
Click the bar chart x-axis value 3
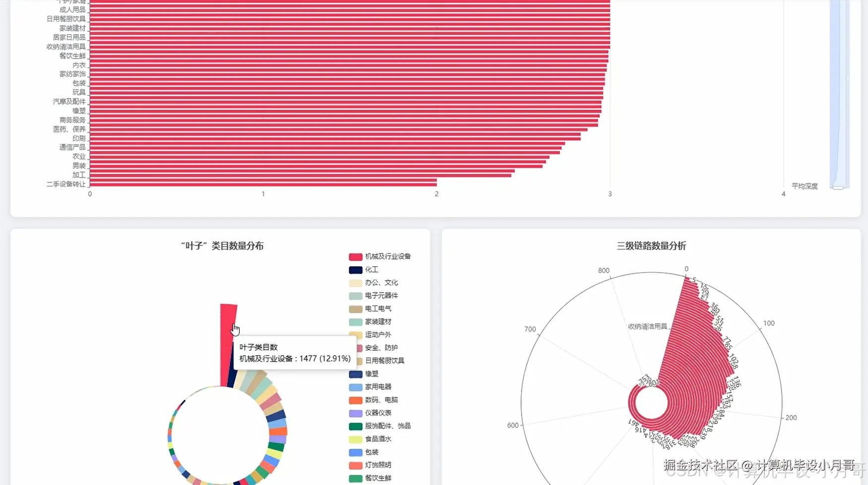[610, 194]
